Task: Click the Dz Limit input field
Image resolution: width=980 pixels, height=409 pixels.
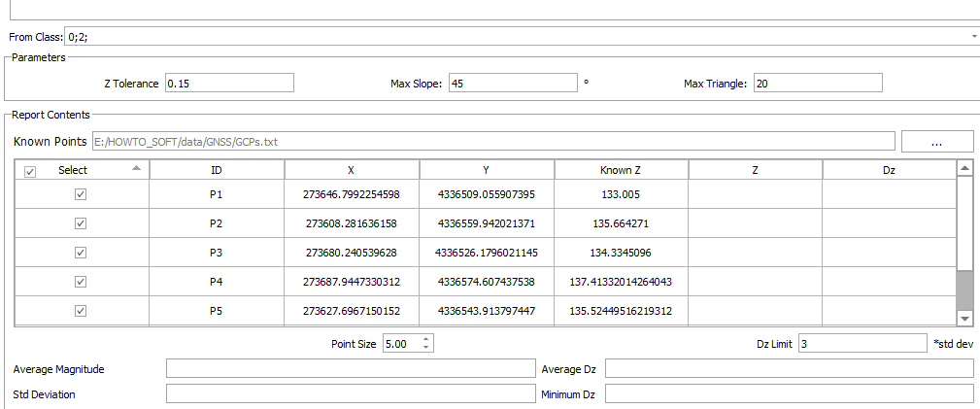Action: 862,344
